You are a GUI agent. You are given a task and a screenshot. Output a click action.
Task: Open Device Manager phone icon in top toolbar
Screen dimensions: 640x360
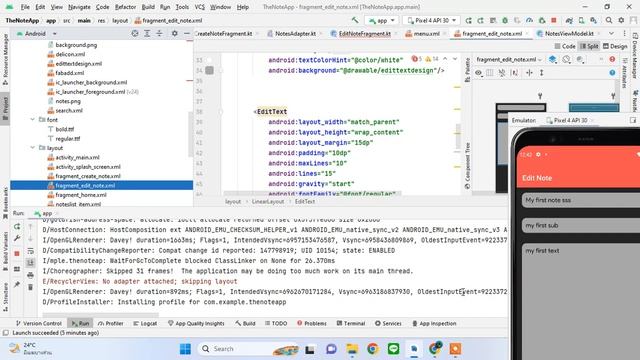tap(581, 20)
